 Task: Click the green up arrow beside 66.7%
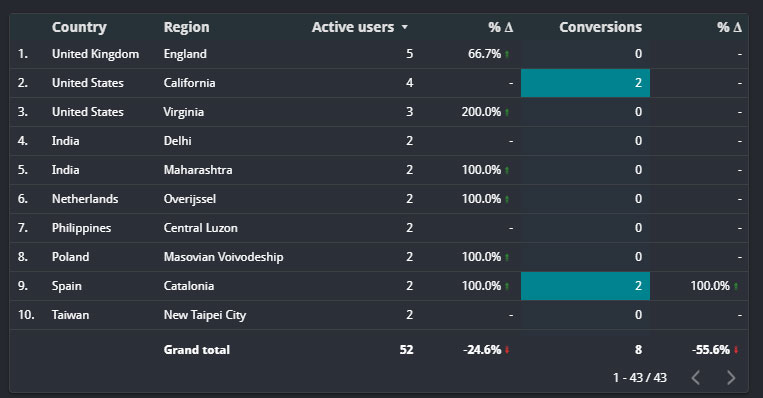(507, 54)
